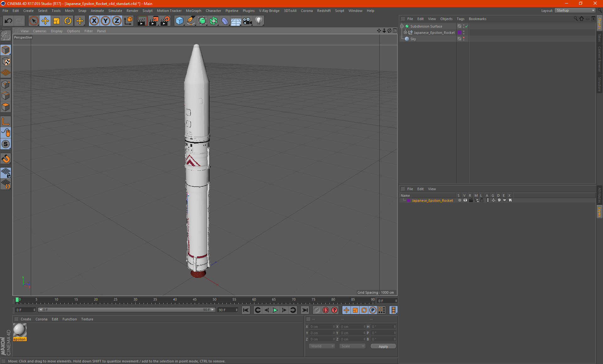
Task: Open Objects panel Tags menu
Action: coord(460,19)
